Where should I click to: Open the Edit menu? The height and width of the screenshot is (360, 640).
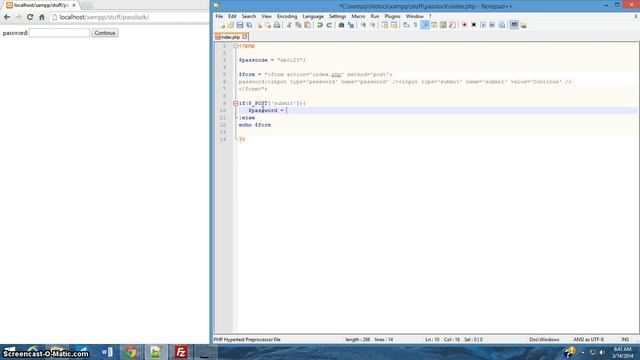[232, 16]
